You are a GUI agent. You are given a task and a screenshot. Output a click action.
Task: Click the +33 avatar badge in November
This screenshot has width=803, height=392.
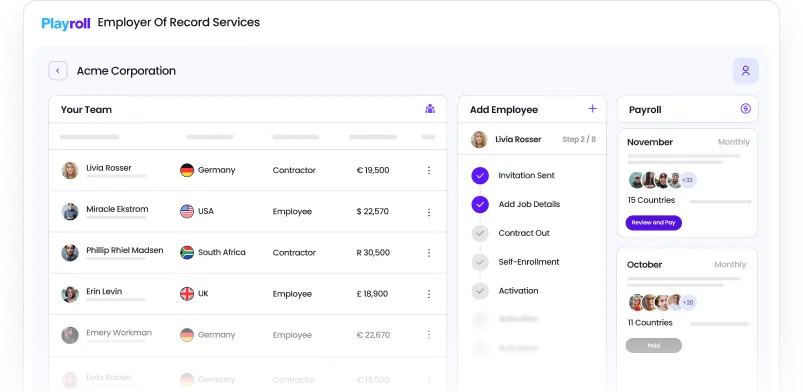pyautogui.click(x=688, y=180)
